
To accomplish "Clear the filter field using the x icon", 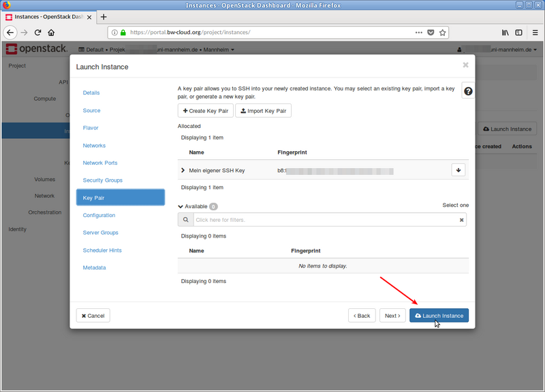I will coord(461,219).
